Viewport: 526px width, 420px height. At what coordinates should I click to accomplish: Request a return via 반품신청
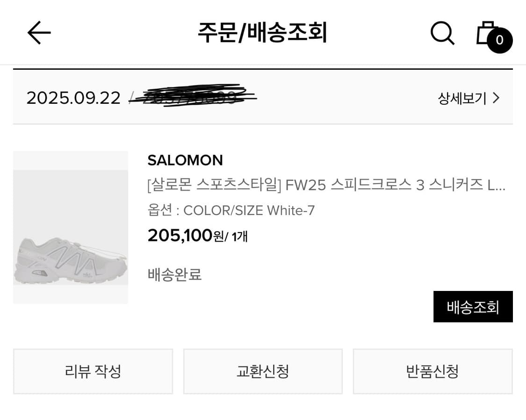432,371
